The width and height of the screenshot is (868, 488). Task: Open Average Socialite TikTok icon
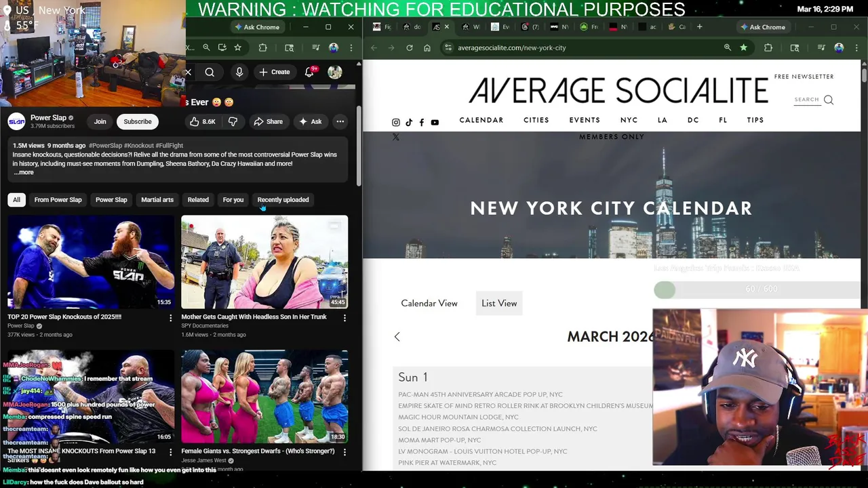pos(409,123)
